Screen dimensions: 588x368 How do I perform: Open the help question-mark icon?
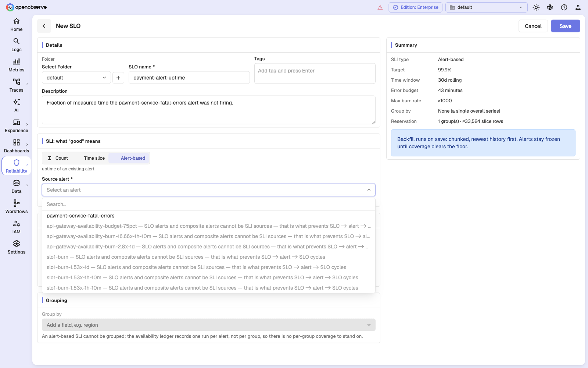click(x=564, y=7)
